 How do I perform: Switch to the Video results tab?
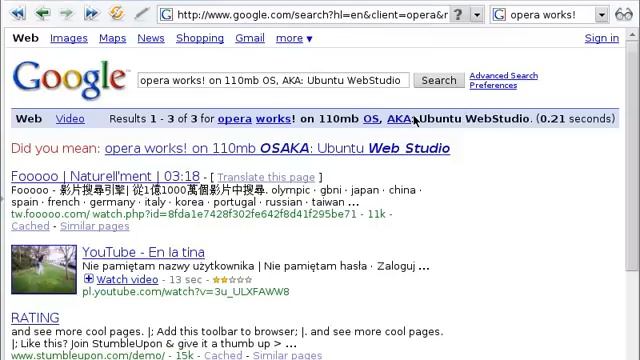tap(70, 119)
